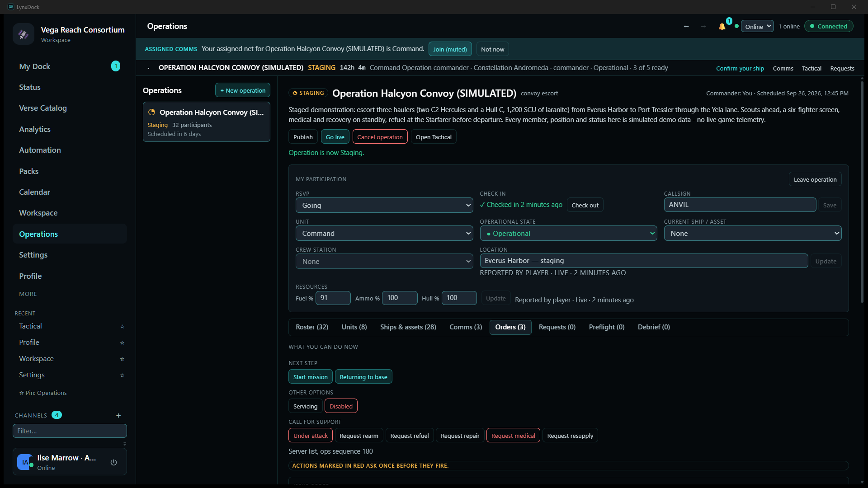Open the Crew Station dropdown

(384, 261)
